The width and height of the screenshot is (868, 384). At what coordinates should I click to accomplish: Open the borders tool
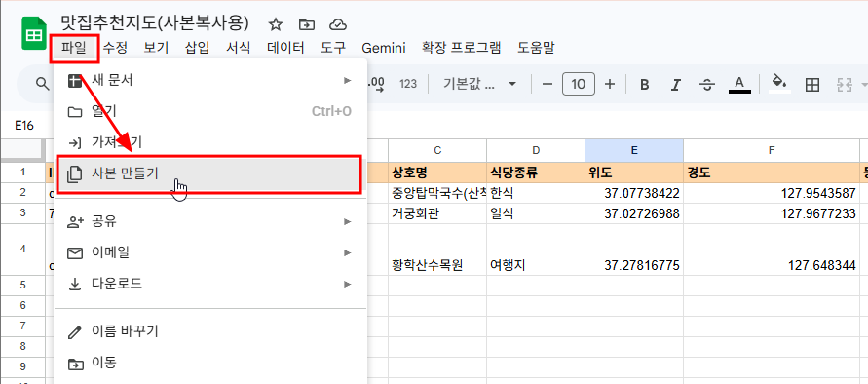click(812, 84)
